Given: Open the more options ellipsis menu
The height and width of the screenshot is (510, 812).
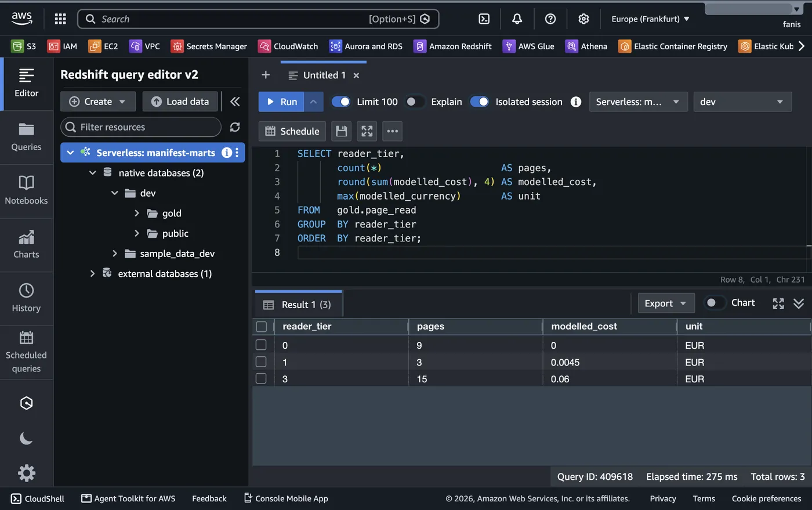Looking at the screenshot, I should 393,131.
